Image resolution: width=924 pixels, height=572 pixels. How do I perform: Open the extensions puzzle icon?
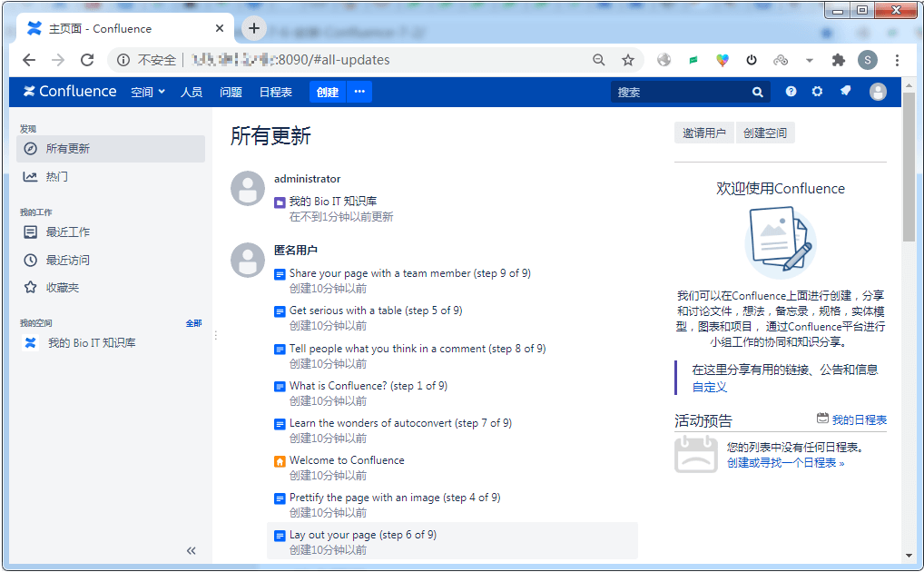[x=838, y=60]
